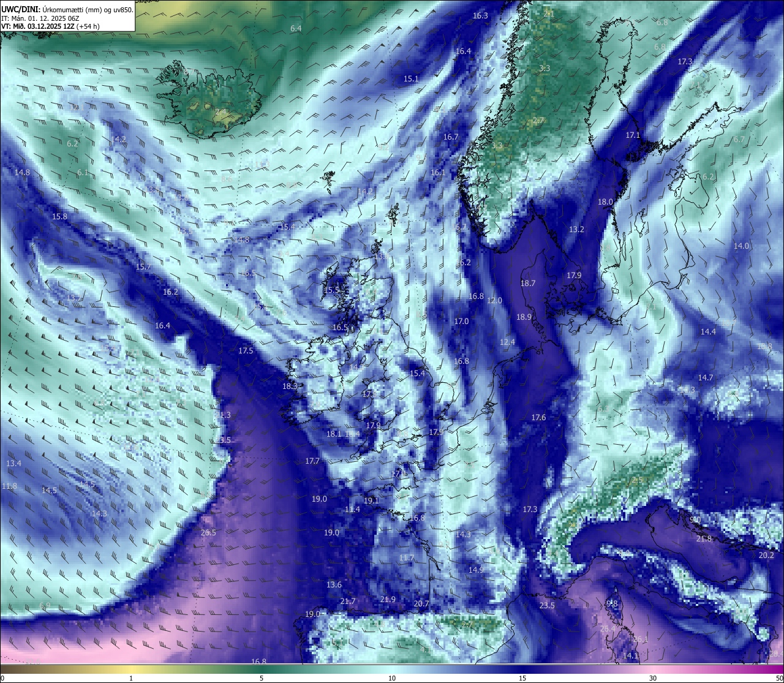The width and height of the screenshot is (784, 683).
Task: Click the 1 tick label on color scale
Action: (131, 678)
